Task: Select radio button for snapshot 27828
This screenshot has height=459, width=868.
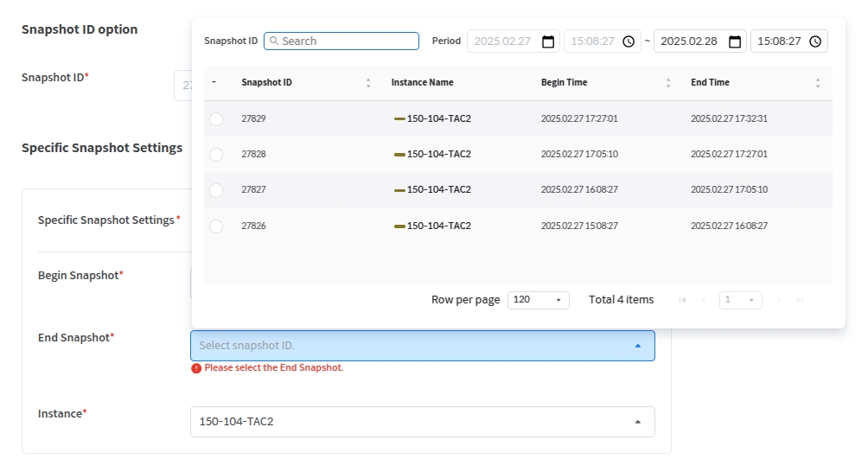Action: click(216, 155)
